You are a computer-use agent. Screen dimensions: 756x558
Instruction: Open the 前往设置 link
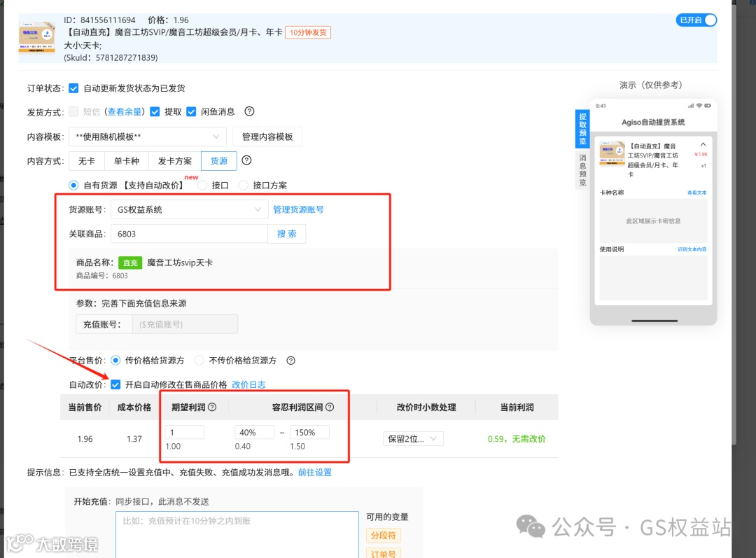(315, 472)
